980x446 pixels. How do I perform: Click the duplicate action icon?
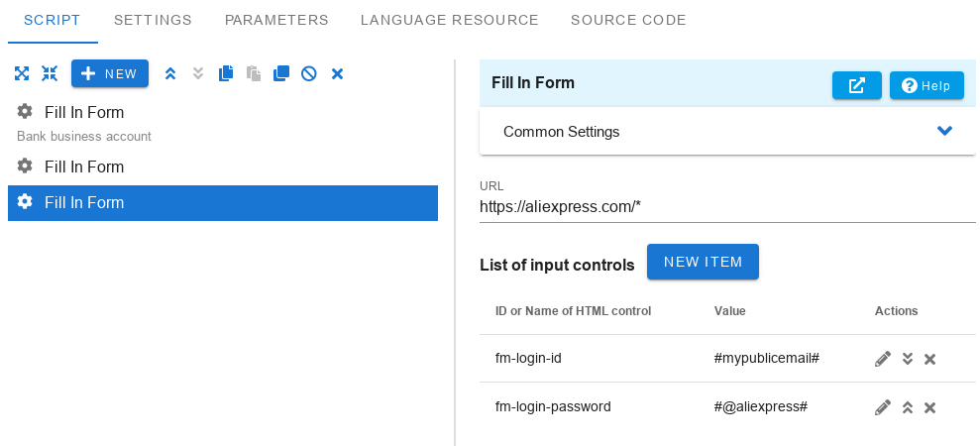click(x=281, y=73)
